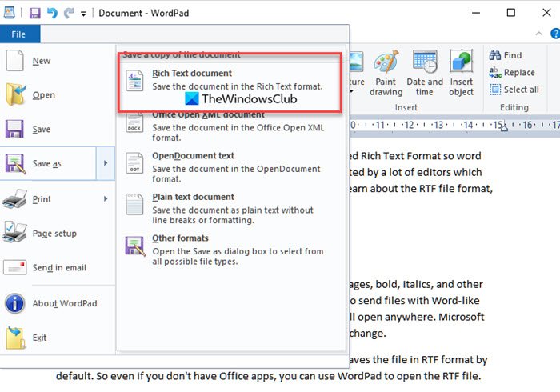Choose Send in email from the File menu
This screenshot has height=392, width=560.
(57, 268)
